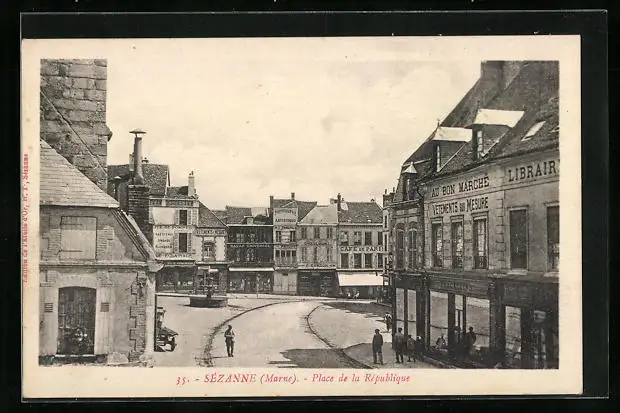This screenshot has width=620, height=413.
Task: Click the Place de la République caption
Action: click(x=360, y=378)
